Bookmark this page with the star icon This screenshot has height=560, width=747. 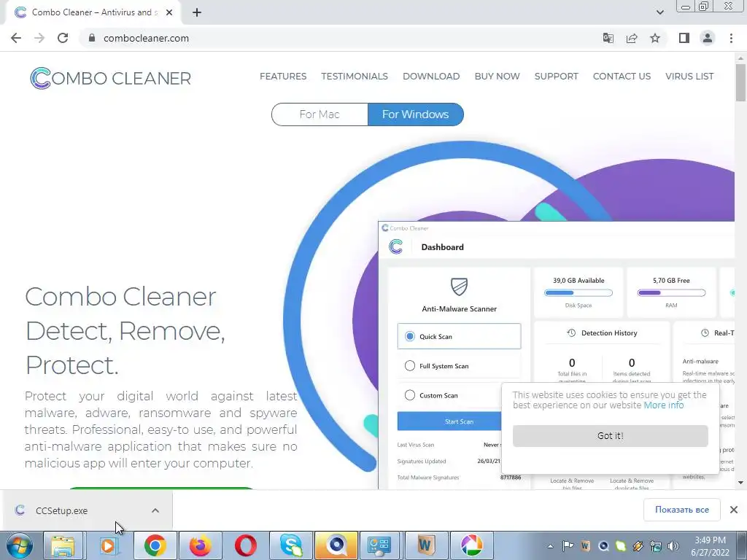click(655, 38)
